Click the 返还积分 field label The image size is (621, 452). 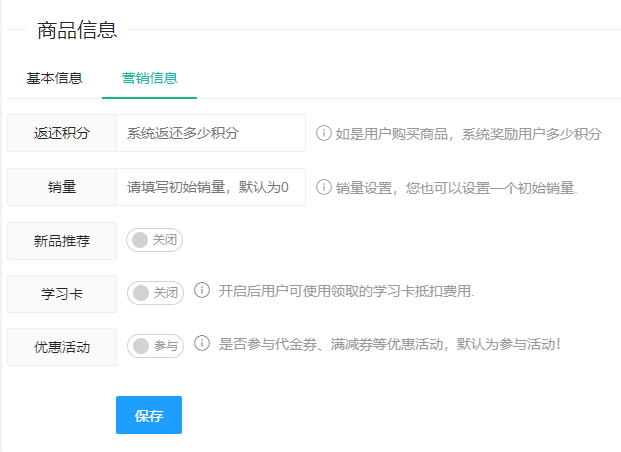62,133
